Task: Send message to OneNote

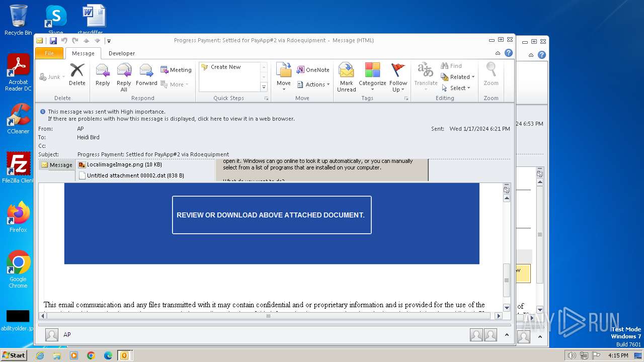Action: pyautogui.click(x=313, y=70)
